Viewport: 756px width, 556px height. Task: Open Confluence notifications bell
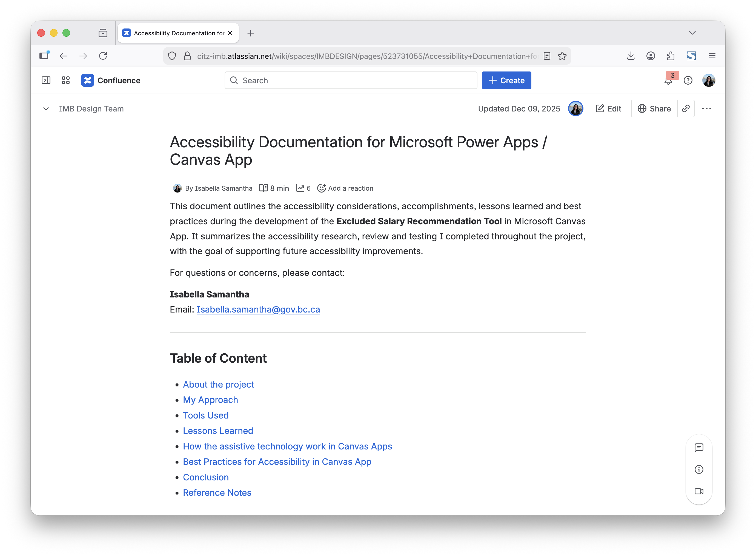[x=668, y=81]
